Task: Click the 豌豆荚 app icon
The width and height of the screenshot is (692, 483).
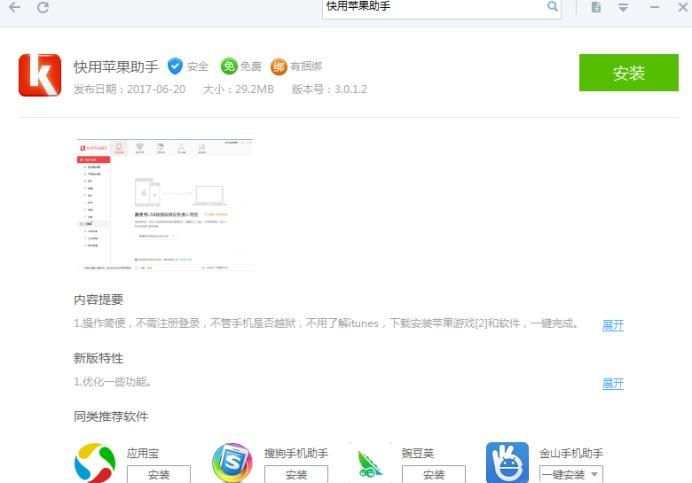Action: coord(370,464)
